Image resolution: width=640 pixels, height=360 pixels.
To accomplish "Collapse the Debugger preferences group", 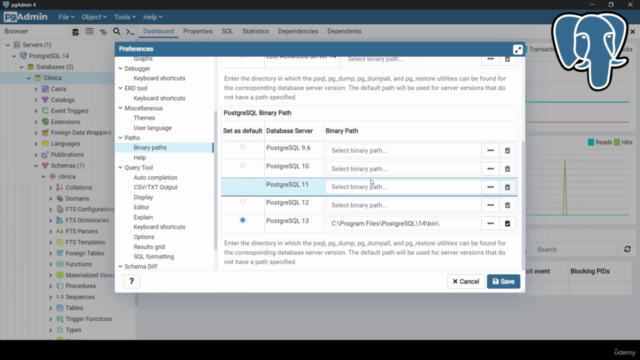I will (x=120, y=69).
